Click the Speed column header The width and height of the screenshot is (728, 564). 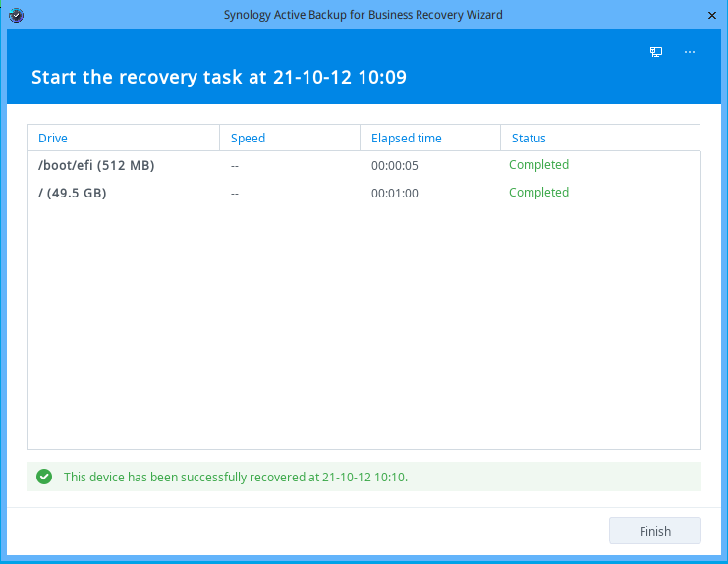point(248,139)
